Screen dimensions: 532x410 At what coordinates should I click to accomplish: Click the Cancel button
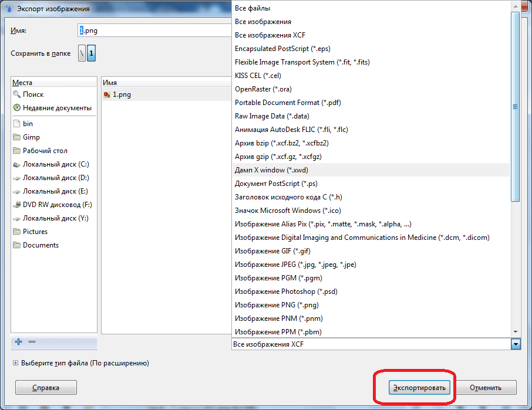click(x=485, y=388)
